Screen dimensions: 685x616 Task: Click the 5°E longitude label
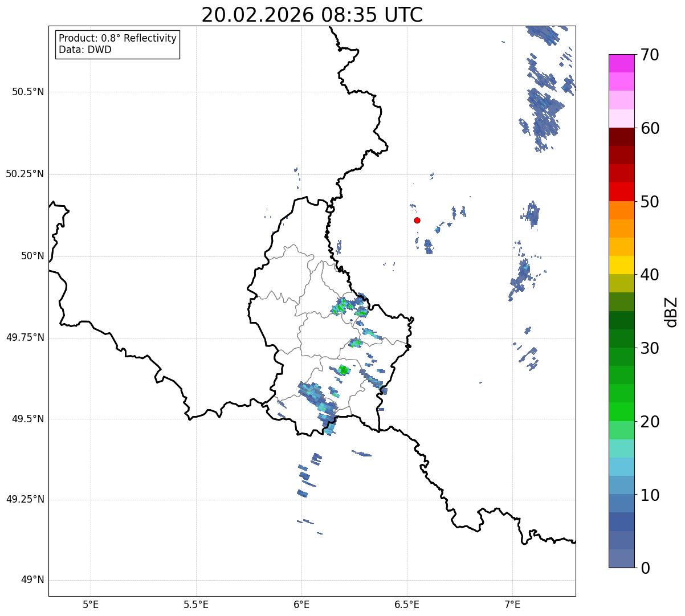click(x=91, y=604)
